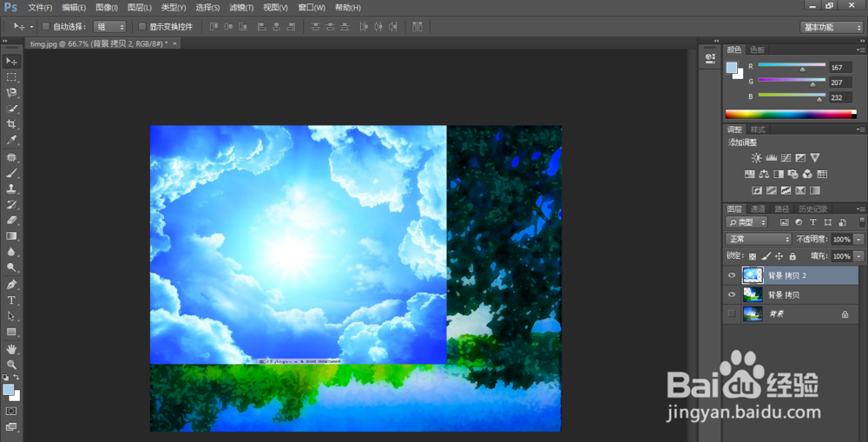
Task: Select the Move tool in the toolbox
Action: click(11, 62)
